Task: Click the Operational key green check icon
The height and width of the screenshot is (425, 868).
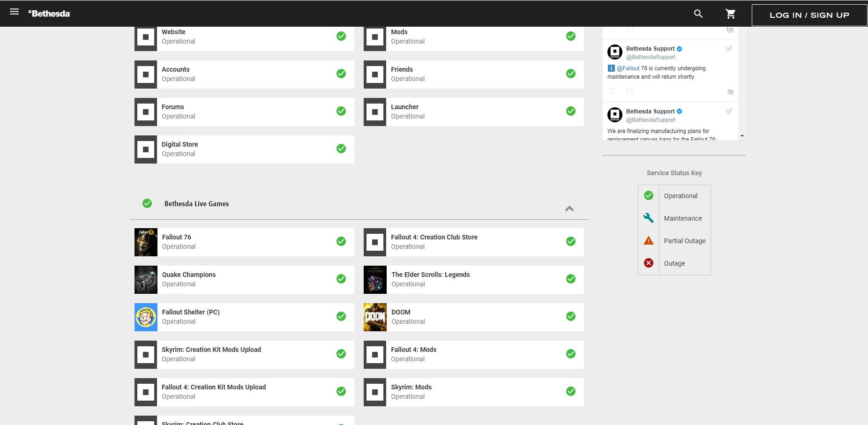Action: (x=649, y=195)
